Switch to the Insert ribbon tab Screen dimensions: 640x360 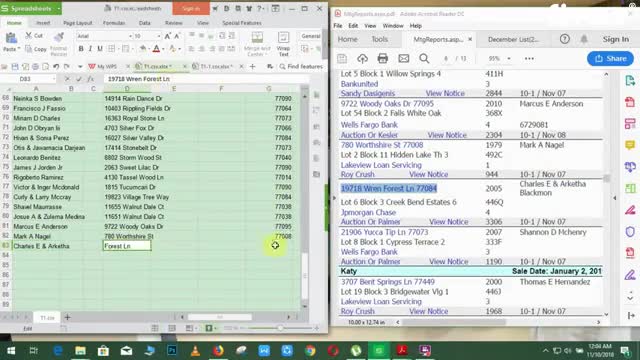coord(43,23)
